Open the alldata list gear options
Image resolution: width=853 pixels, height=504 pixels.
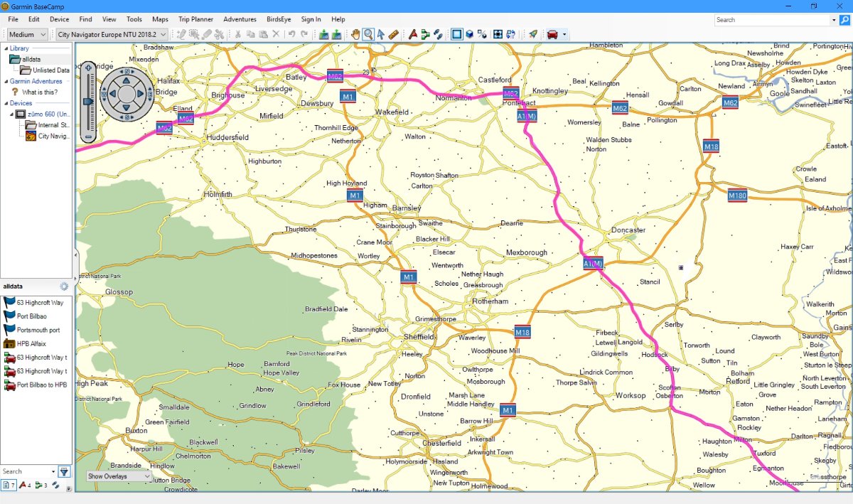pyautogui.click(x=64, y=286)
